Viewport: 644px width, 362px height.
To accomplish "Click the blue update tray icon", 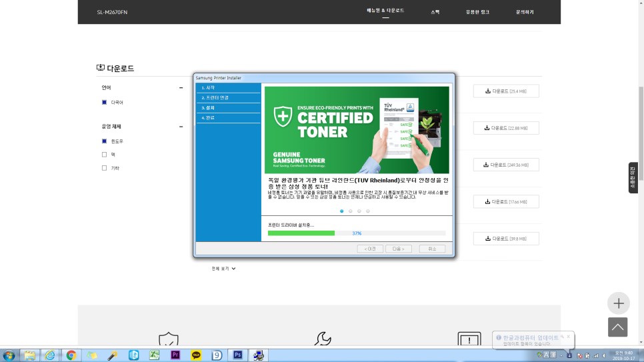I will point(569,355).
